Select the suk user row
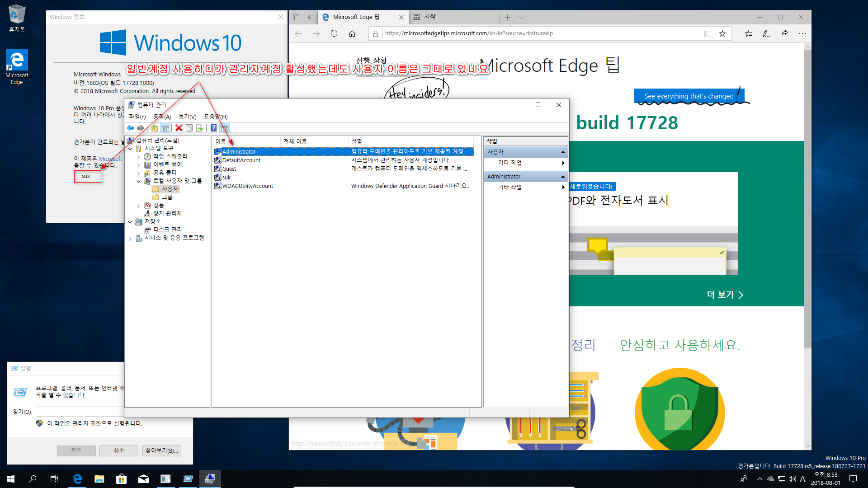 click(x=344, y=178)
